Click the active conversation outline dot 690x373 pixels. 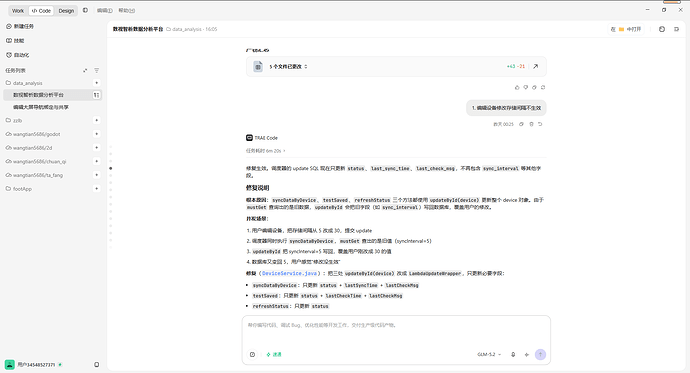click(x=110, y=168)
